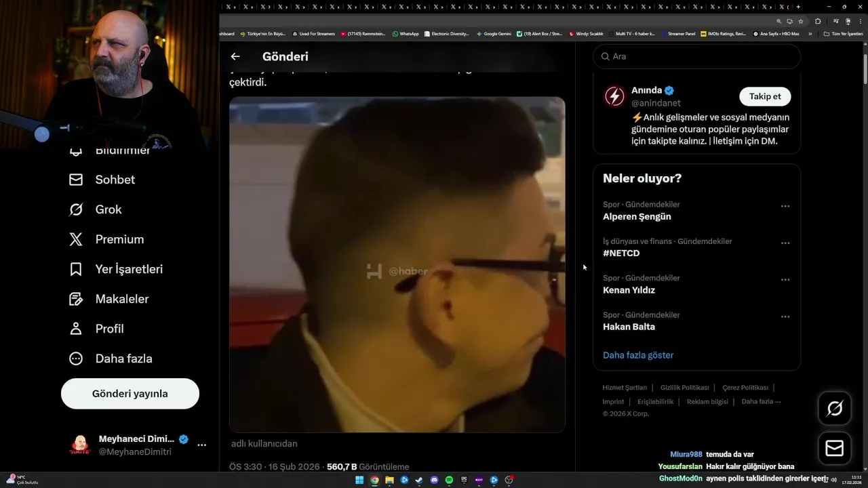Image resolution: width=868 pixels, height=488 pixels.
Task: Expand Daha fazla footer menu
Action: pos(761,402)
